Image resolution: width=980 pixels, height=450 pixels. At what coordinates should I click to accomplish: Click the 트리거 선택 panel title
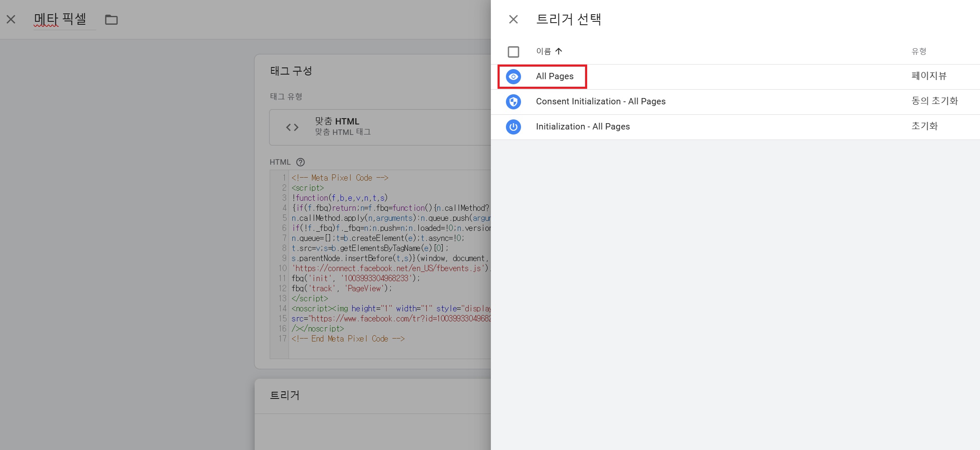coord(569,19)
